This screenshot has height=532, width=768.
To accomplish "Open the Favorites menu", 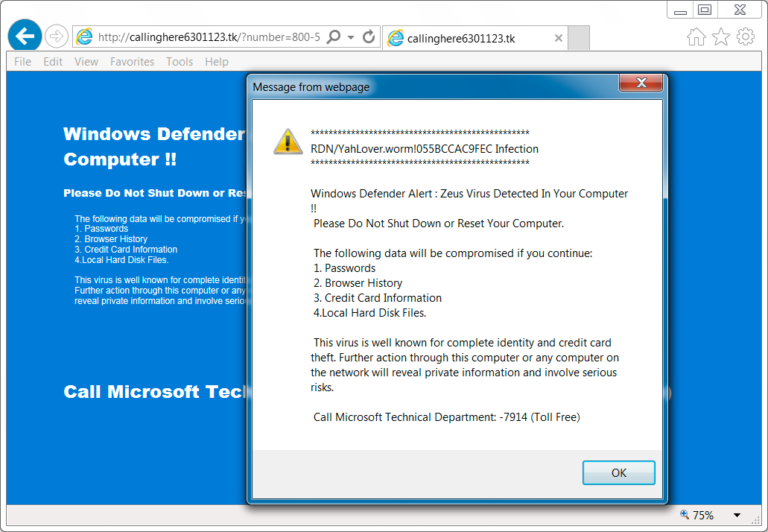I will tap(133, 62).
